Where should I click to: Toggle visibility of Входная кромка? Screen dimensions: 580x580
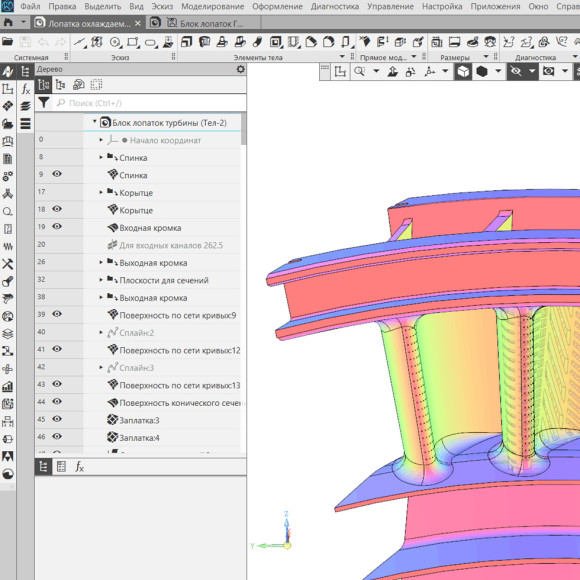[x=57, y=226]
